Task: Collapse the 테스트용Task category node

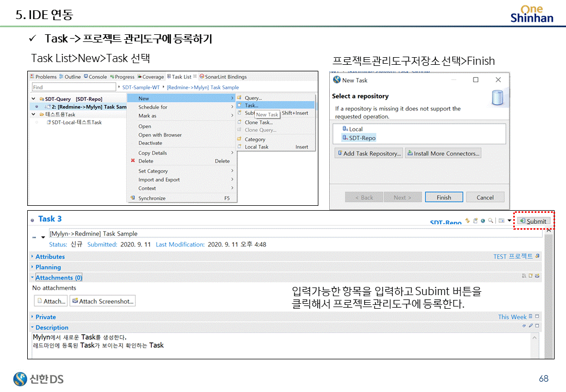Action: click(x=33, y=114)
